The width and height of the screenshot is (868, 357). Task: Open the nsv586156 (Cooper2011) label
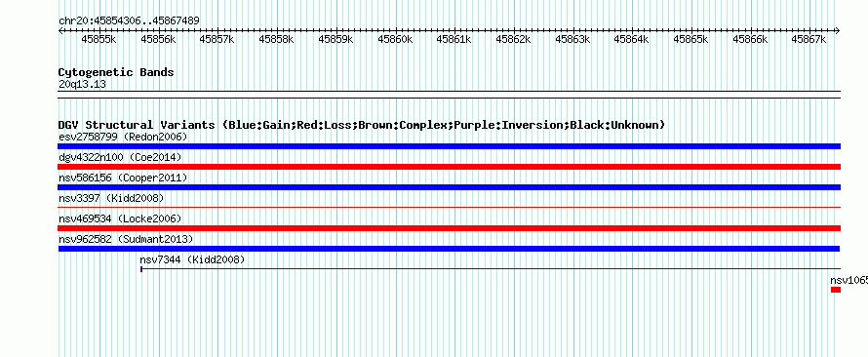[123, 178]
